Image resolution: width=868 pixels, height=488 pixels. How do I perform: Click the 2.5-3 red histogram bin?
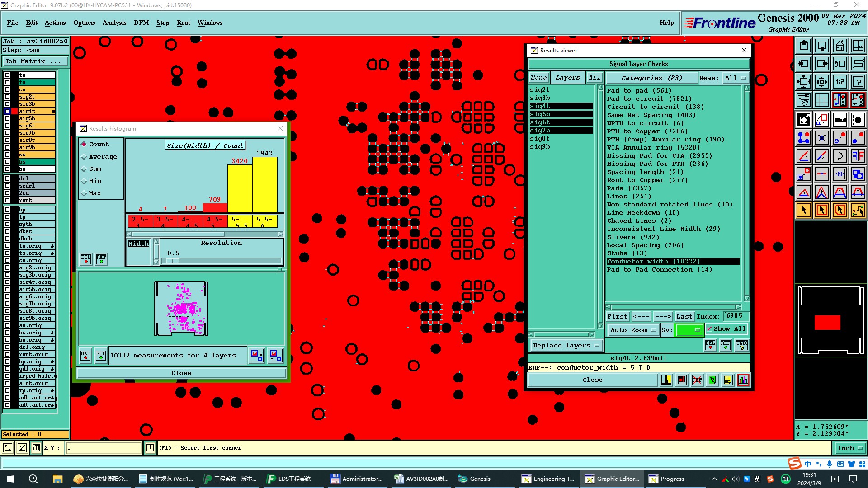(140, 222)
